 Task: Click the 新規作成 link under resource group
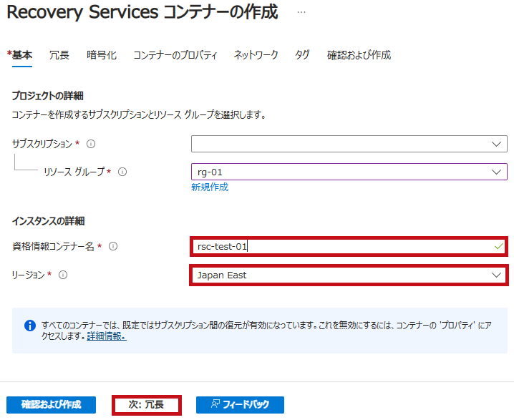(210, 187)
